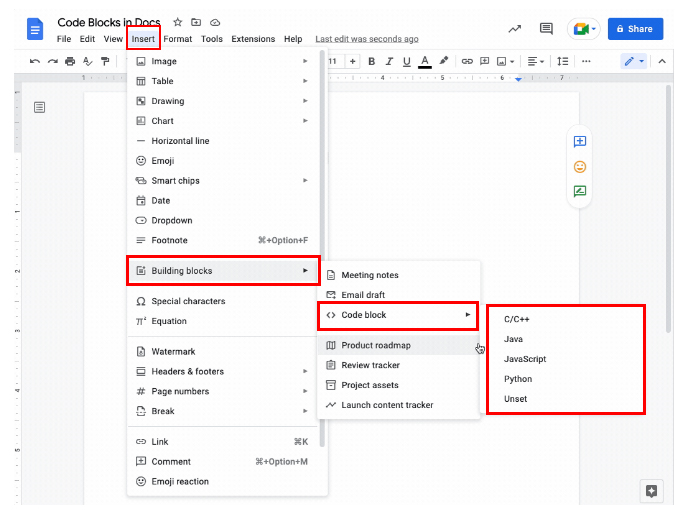Expand the Table submenu
The width and height of the screenshot is (677, 510).
point(223,81)
